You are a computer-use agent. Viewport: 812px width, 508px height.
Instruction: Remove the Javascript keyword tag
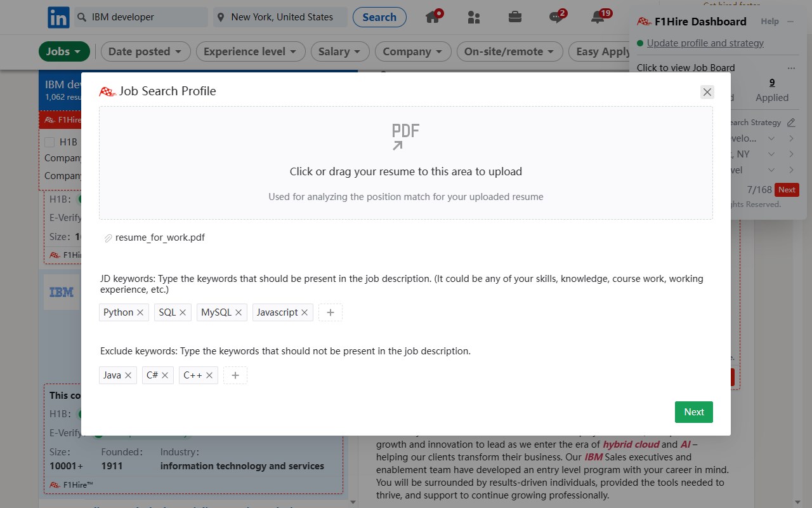(x=304, y=312)
